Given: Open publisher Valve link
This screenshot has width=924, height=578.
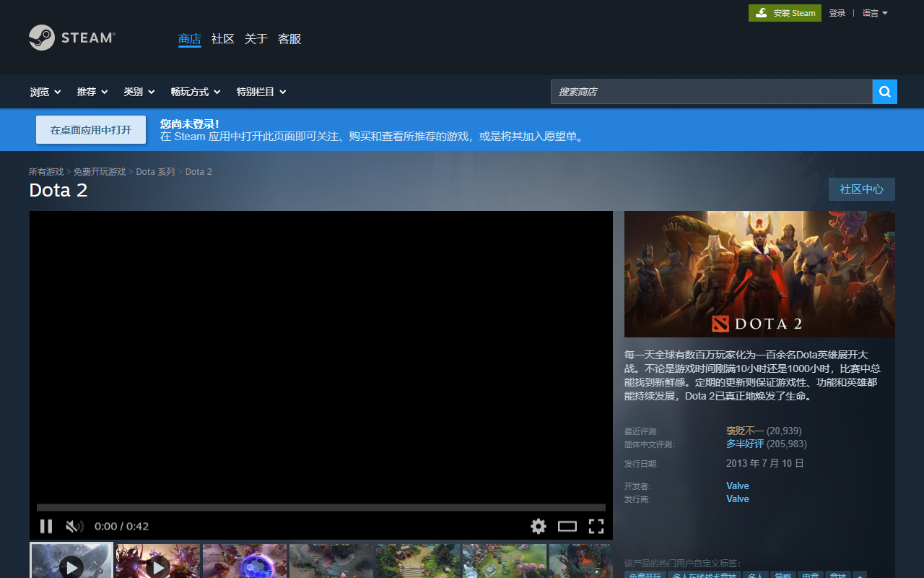Looking at the screenshot, I should click(x=738, y=499).
